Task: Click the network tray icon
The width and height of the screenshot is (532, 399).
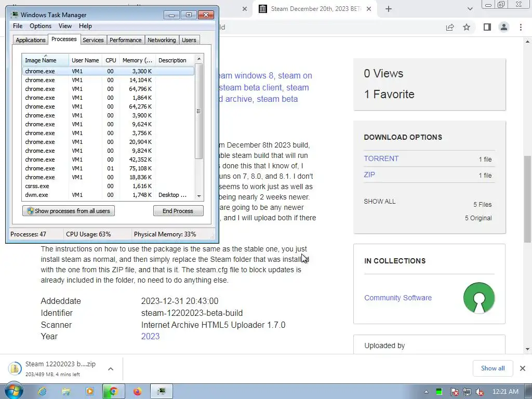Action: click(467, 392)
